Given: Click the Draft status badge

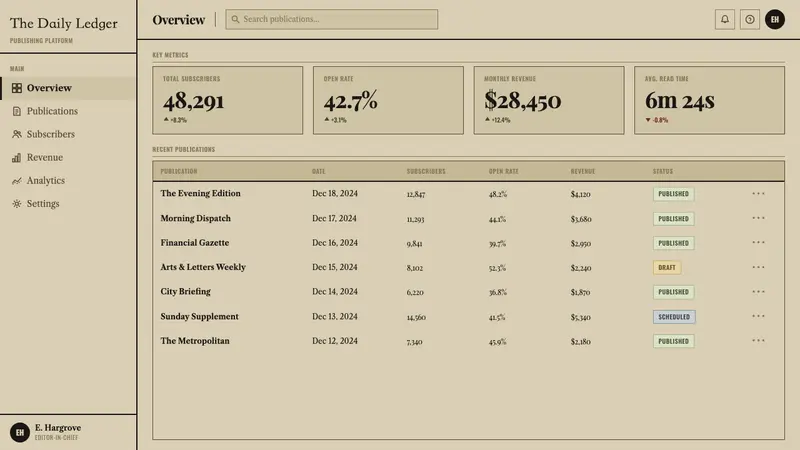Looking at the screenshot, I should 667,267.
